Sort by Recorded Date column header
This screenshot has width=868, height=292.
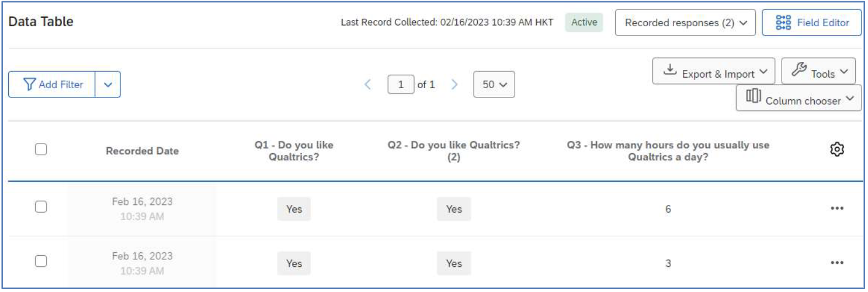[x=143, y=151]
